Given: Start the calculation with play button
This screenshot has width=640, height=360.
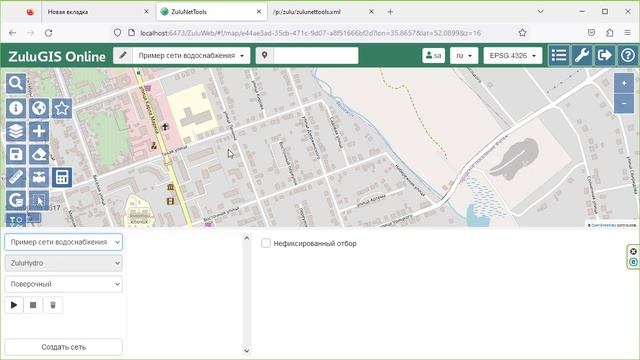Looking at the screenshot, I should [14, 305].
